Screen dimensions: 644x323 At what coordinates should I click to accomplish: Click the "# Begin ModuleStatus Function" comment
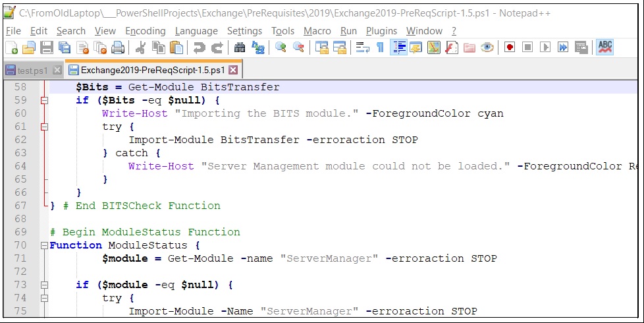145,232
